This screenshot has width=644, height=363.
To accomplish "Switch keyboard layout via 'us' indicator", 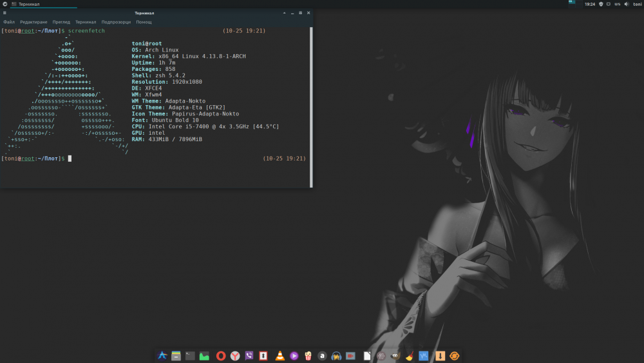I will [x=618, y=4].
